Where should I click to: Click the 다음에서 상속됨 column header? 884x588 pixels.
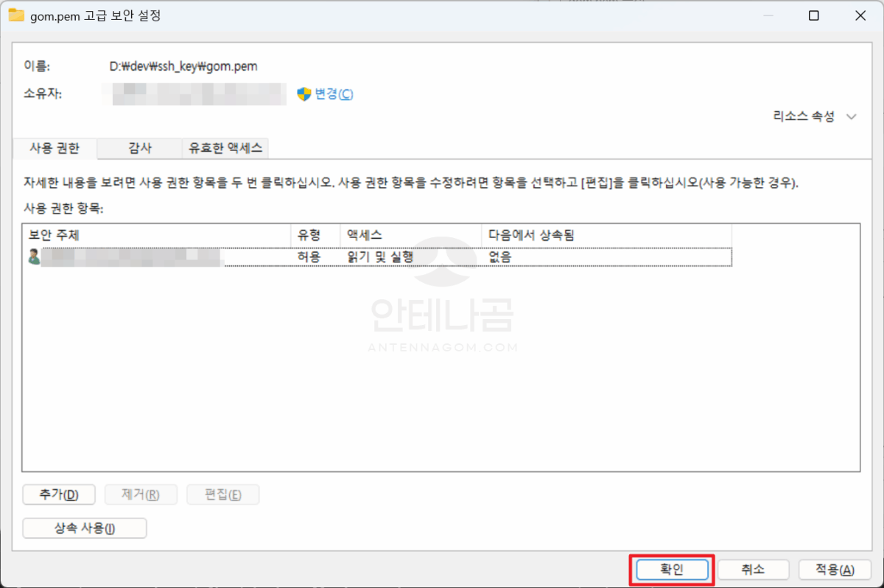[x=607, y=235]
